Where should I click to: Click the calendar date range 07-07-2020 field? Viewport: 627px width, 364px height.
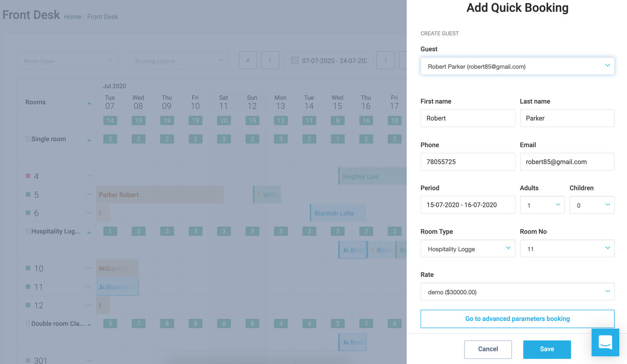point(328,60)
